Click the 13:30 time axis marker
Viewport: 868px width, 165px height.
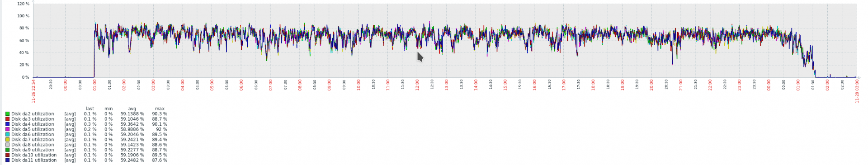point(461,85)
